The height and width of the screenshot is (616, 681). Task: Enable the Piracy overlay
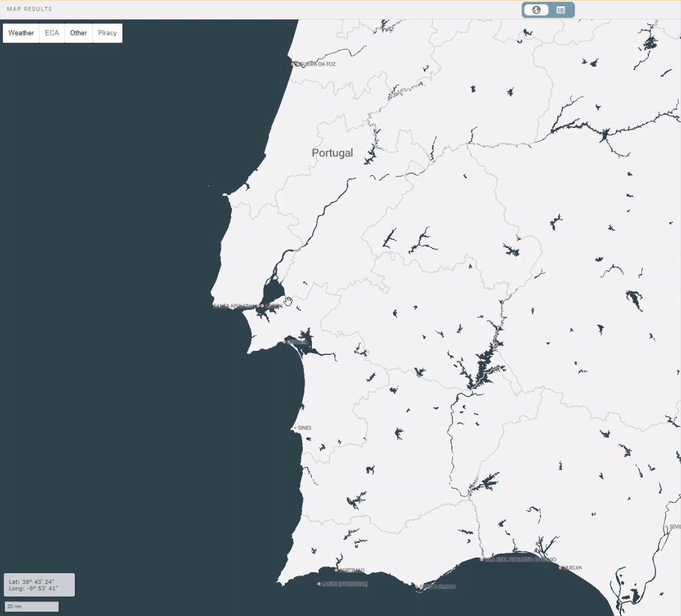tap(107, 33)
